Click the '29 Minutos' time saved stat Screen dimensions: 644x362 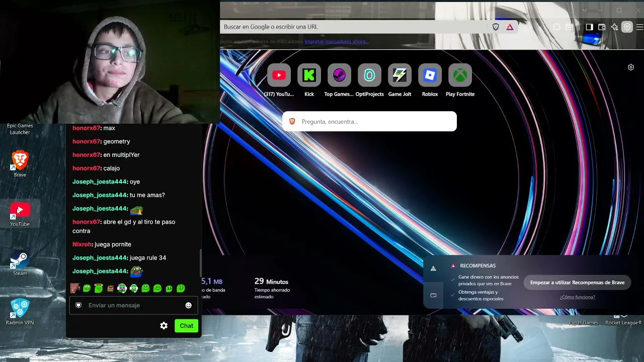tap(271, 282)
